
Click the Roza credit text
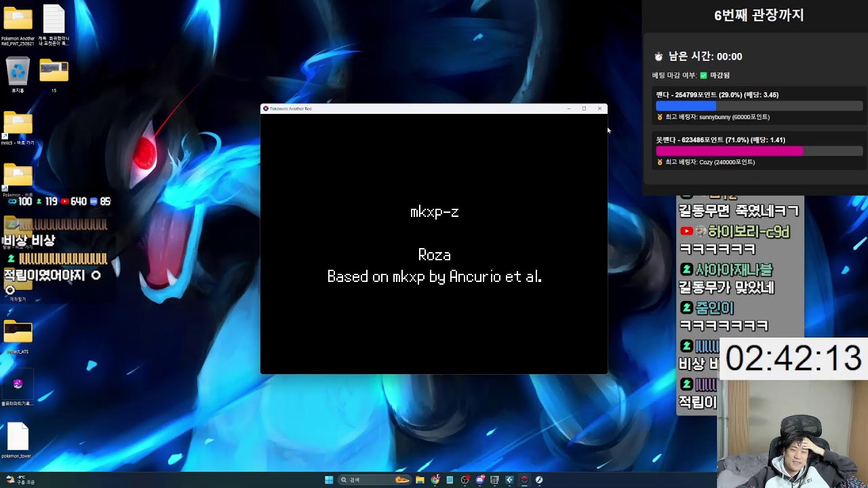[435, 255]
